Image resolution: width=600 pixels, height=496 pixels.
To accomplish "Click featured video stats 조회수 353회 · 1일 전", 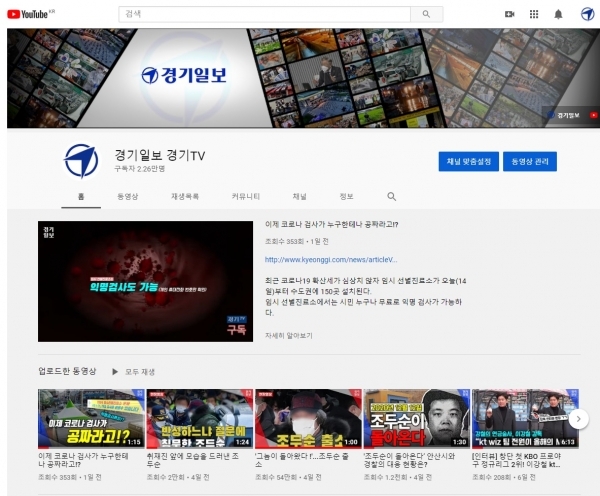I will [297, 241].
